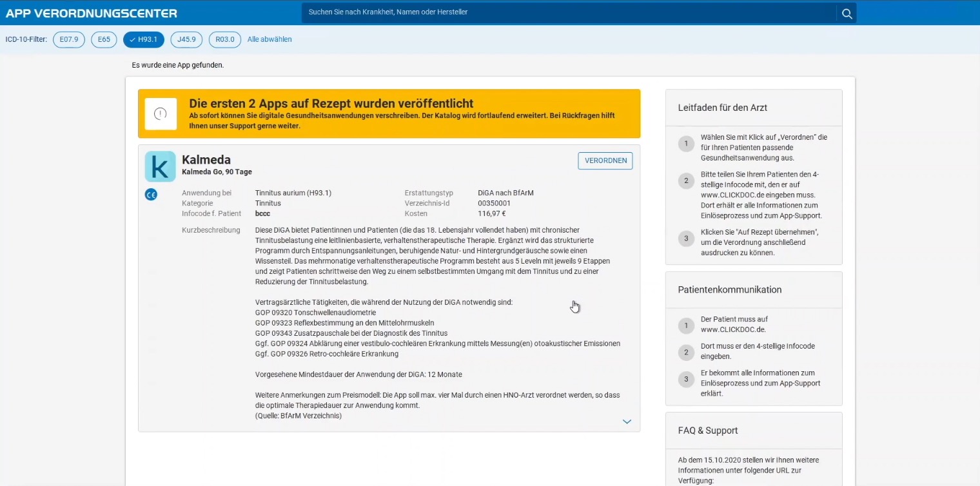Click the Kalmeda app logo
Viewport: 980px width, 486px height.
(160, 166)
